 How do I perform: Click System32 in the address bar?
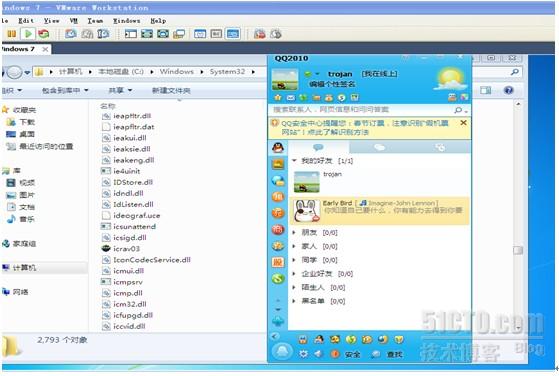[x=227, y=72]
